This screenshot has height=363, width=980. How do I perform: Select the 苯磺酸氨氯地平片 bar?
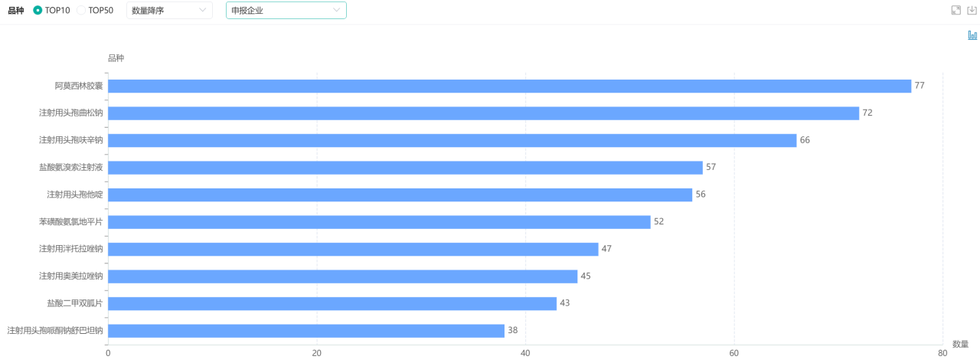[379, 222]
